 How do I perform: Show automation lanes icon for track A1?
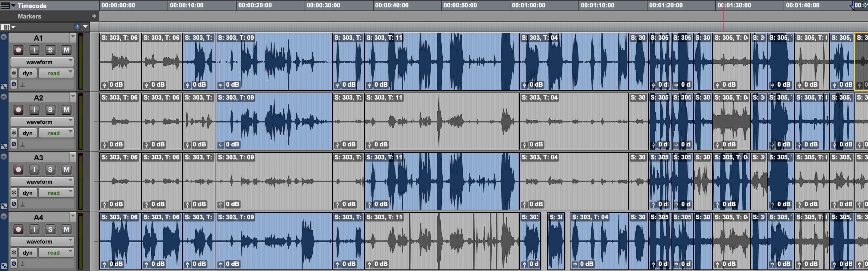[x=4, y=87]
